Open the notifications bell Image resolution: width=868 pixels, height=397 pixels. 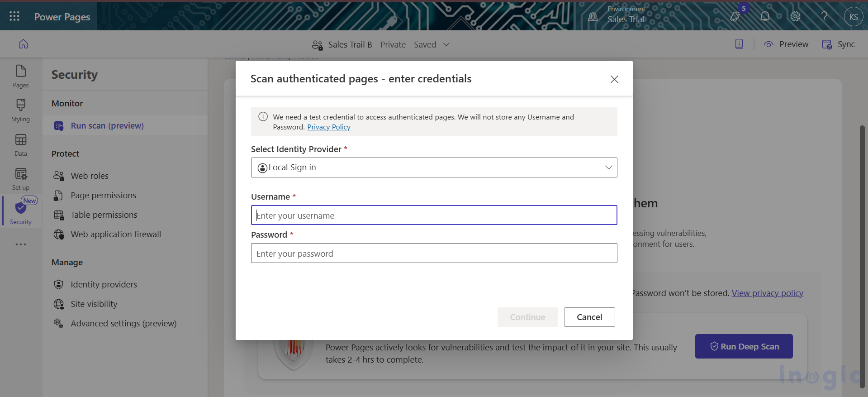pyautogui.click(x=765, y=16)
